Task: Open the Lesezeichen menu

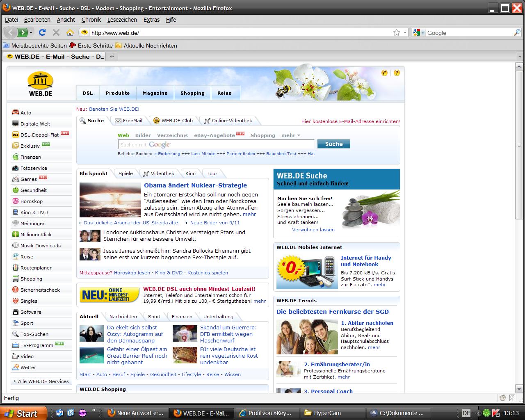Action: pyautogui.click(x=122, y=20)
